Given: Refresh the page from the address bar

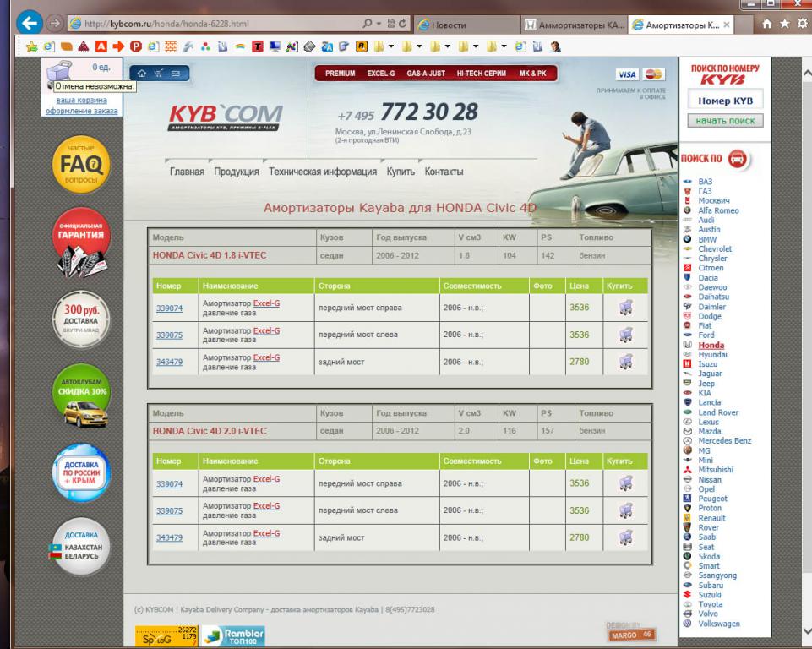Looking at the screenshot, I should point(402,24).
